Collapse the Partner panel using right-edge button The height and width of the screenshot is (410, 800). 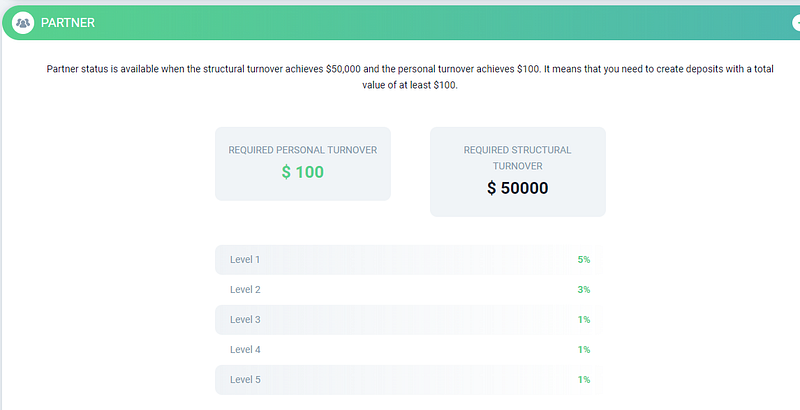(794, 22)
